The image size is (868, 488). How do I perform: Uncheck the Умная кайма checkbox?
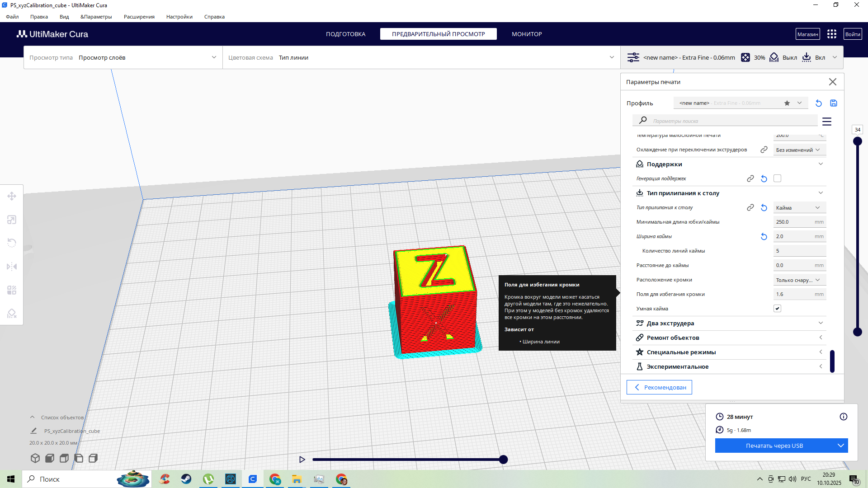pyautogui.click(x=777, y=309)
